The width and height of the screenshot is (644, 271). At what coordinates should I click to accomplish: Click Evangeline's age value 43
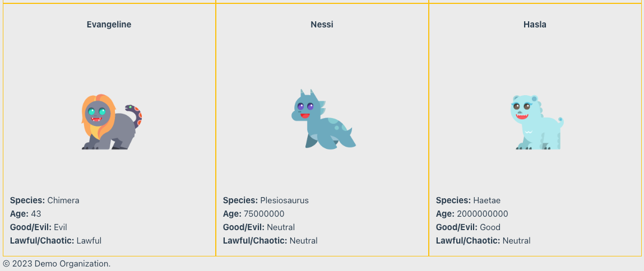[x=36, y=214]
